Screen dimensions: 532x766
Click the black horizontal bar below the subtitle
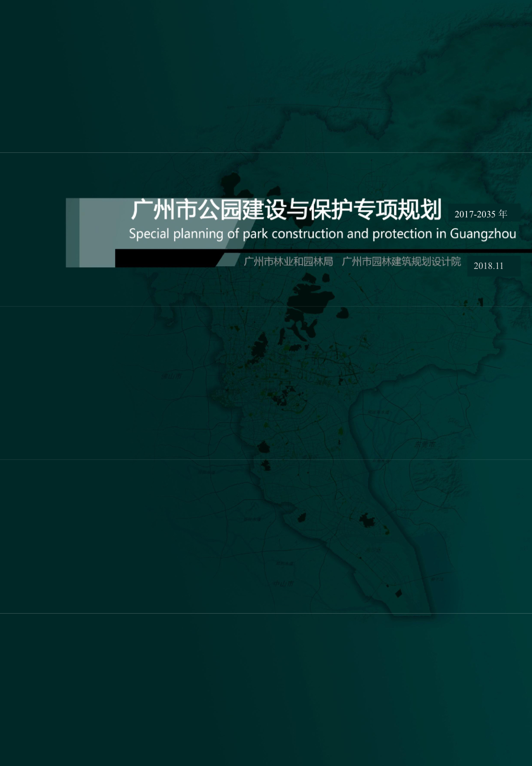(x=166, y=258)
